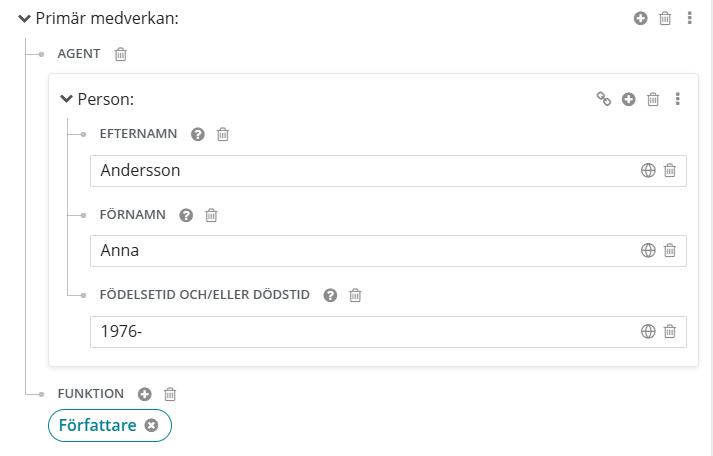The width and height of the screenshot is (713, 456).
Task: Add new field to Primär medverkan
Action: tap(641, 18)
